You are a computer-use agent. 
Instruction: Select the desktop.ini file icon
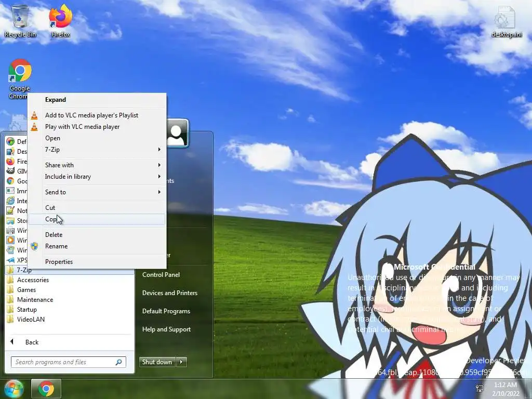(506, 21)
